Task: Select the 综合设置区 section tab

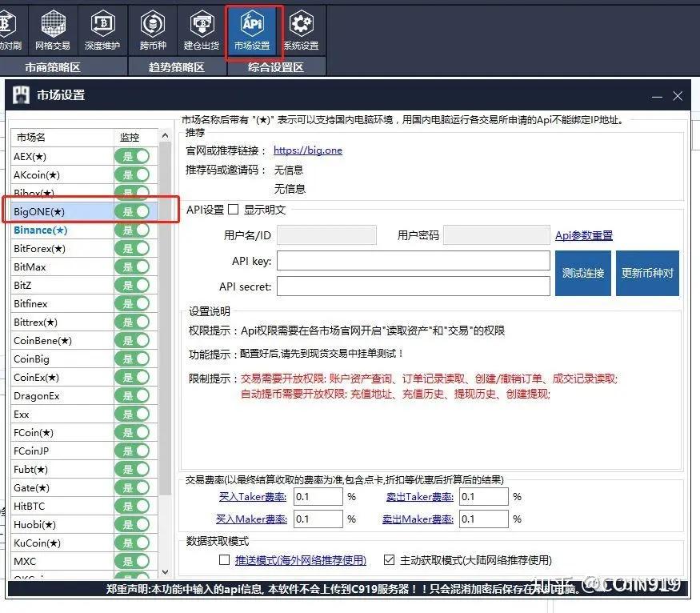Action: (x=276, y=67)
